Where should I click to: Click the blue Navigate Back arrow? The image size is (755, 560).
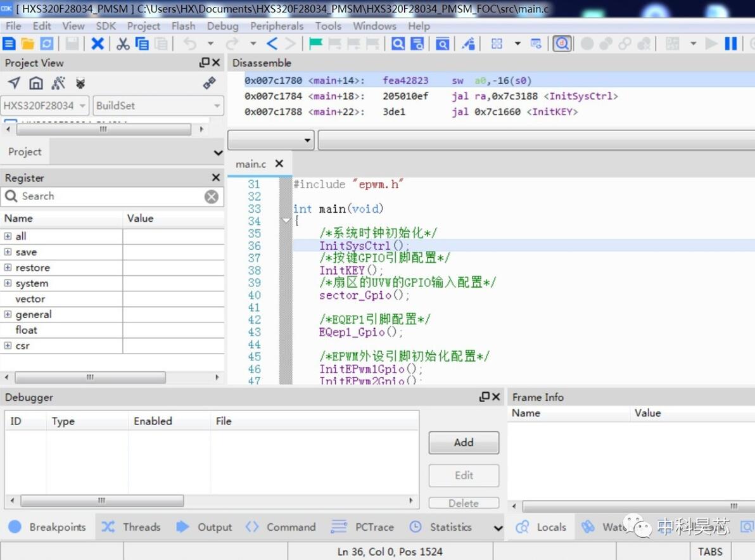[x=272, y=44]
